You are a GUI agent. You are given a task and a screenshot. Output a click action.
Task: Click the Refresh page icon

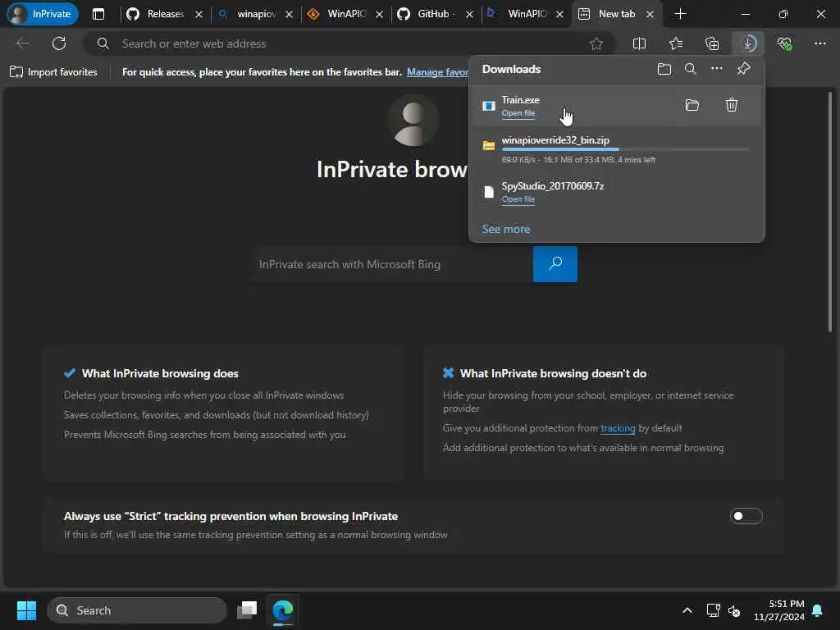tap(59, 43)
